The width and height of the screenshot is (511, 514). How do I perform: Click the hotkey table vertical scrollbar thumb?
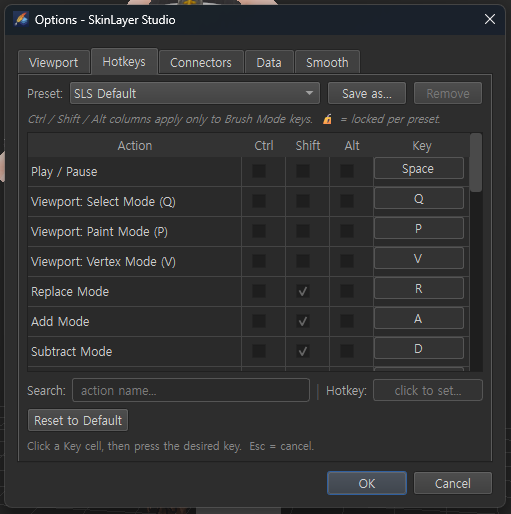point(476,162)
